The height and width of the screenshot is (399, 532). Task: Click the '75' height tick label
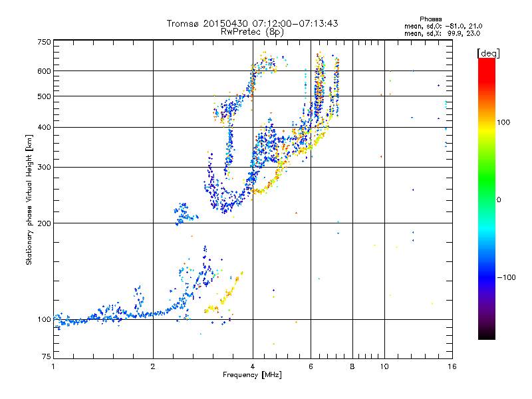(47, 356)
